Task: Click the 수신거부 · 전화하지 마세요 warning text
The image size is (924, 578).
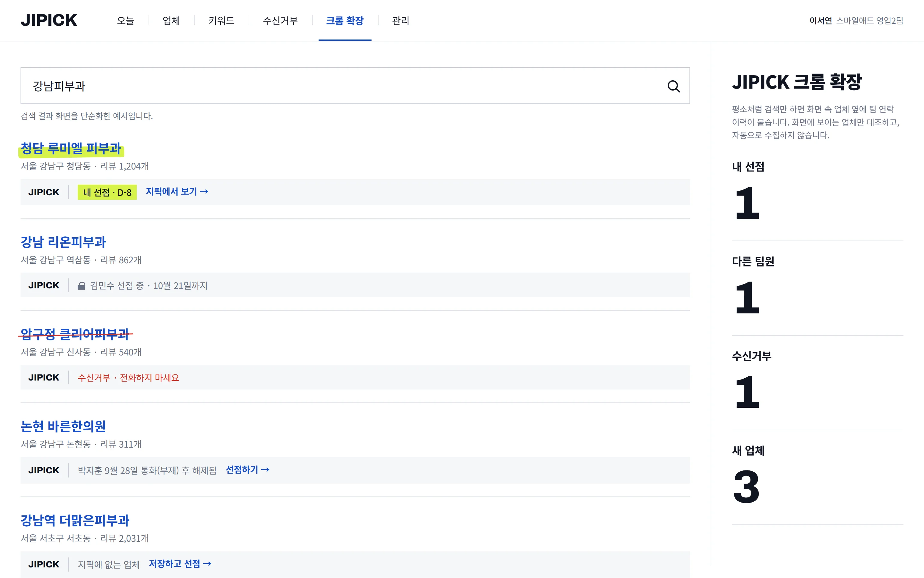Action: (x=128, y=378)
